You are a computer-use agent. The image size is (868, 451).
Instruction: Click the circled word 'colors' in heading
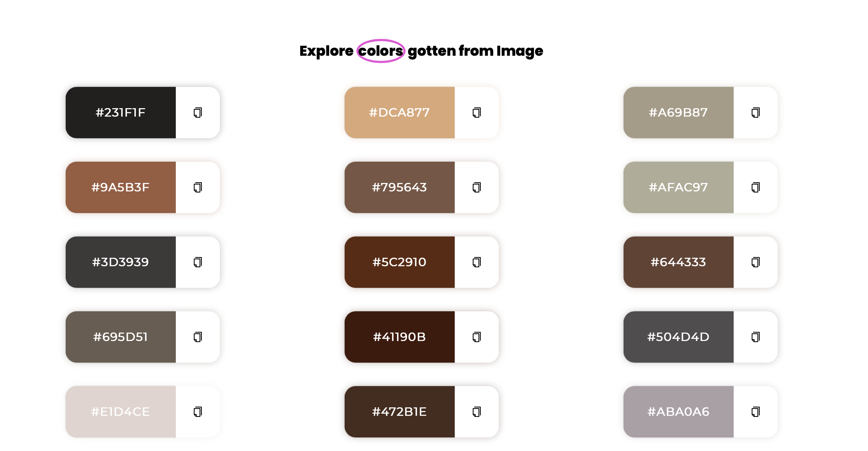(381, 51)
